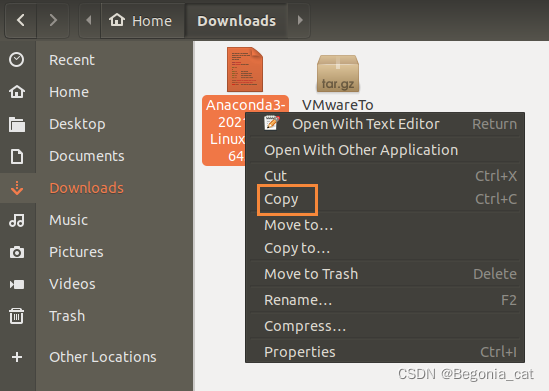
Task: Select the Anaconda3 script file icon
Action: click(245, 69)
